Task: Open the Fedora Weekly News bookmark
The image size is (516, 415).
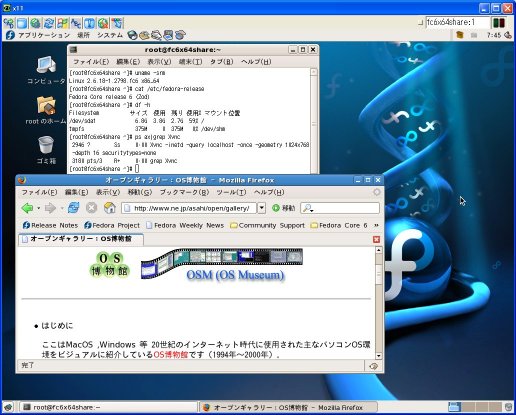Action: pyautogui.click(x=185, y=226)
